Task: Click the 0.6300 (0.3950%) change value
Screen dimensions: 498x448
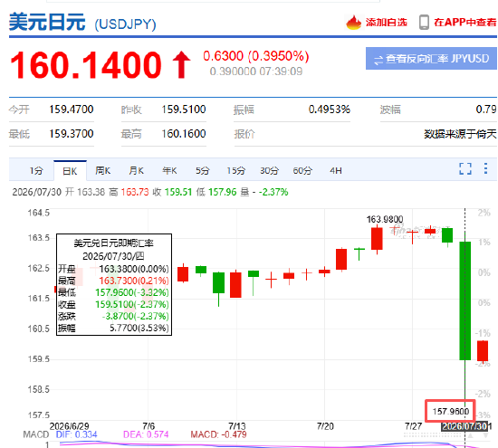Action: pos(256,56)
